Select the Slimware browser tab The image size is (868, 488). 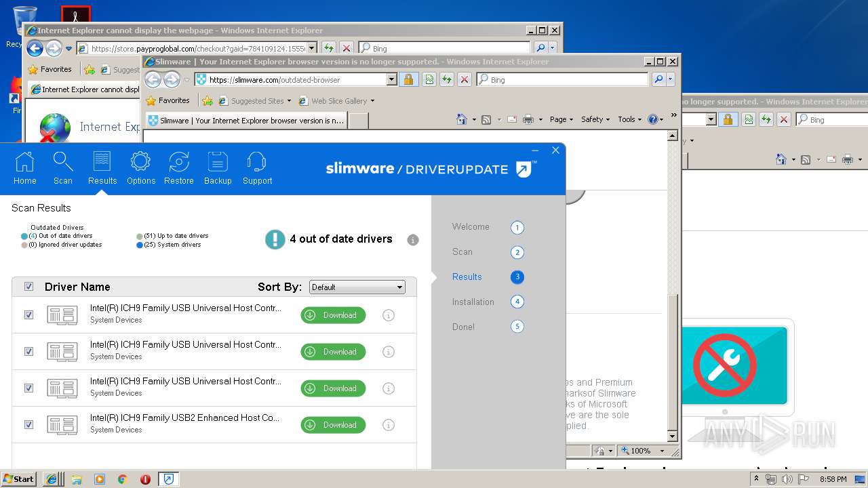[x=246, y=121]
